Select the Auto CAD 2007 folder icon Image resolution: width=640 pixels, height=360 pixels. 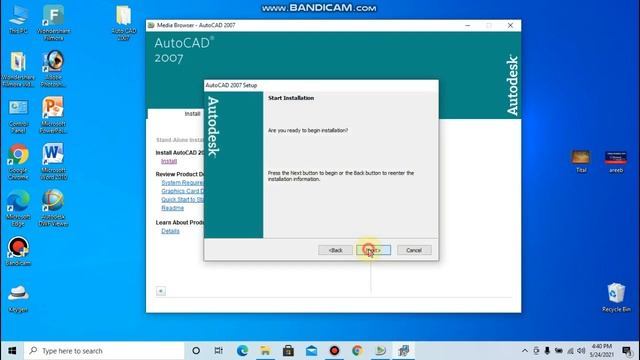click(x=124, y=22)
